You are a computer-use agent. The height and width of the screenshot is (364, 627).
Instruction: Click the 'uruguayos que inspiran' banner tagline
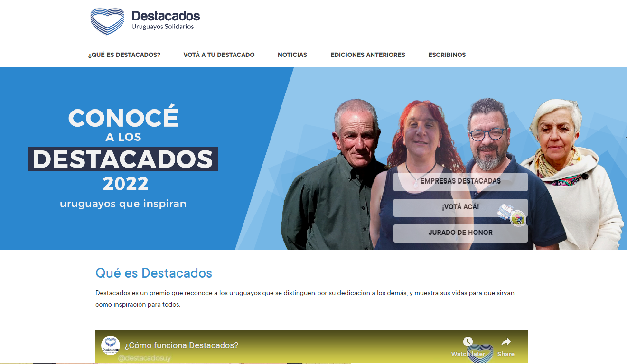tap(123, 204)
